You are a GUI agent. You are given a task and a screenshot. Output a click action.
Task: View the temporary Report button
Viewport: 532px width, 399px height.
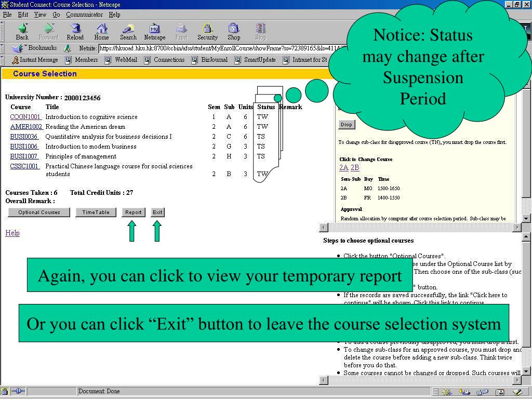click(x=134, y=212)
